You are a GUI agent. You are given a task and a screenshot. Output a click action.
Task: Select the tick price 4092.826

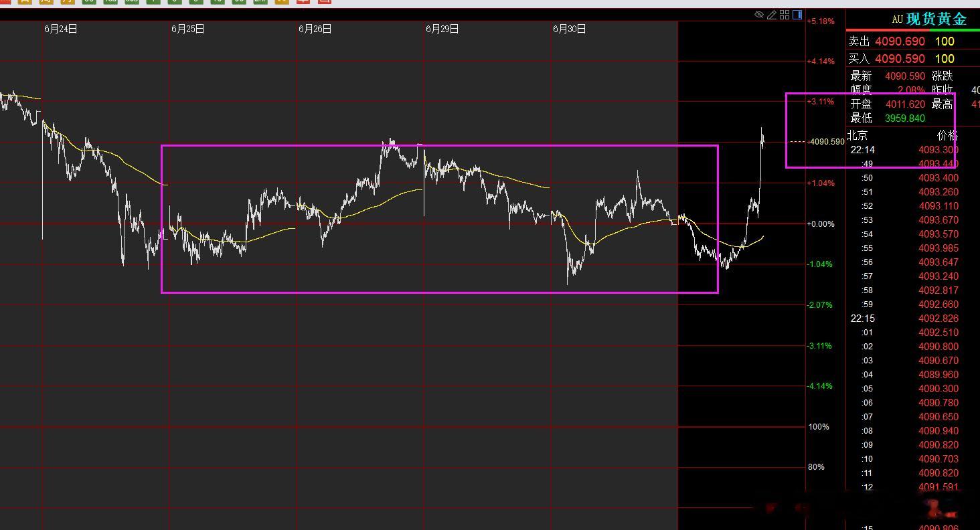point(938,319)
